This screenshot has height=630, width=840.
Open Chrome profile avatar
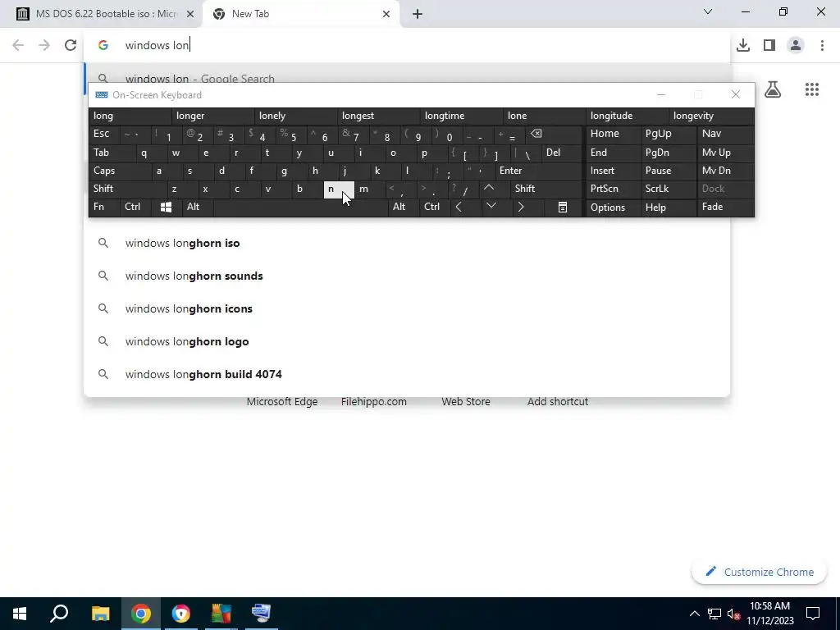coord(796,45)
